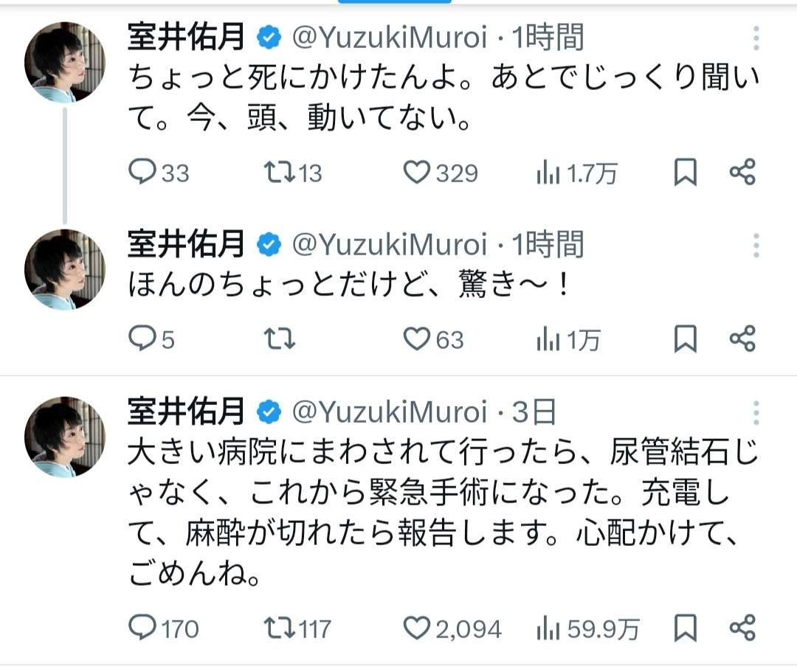The width and height of the screenshot is (797, 672).
Task: Bookmark the emergency surgery tweet
Action: (x=686, y=628)
